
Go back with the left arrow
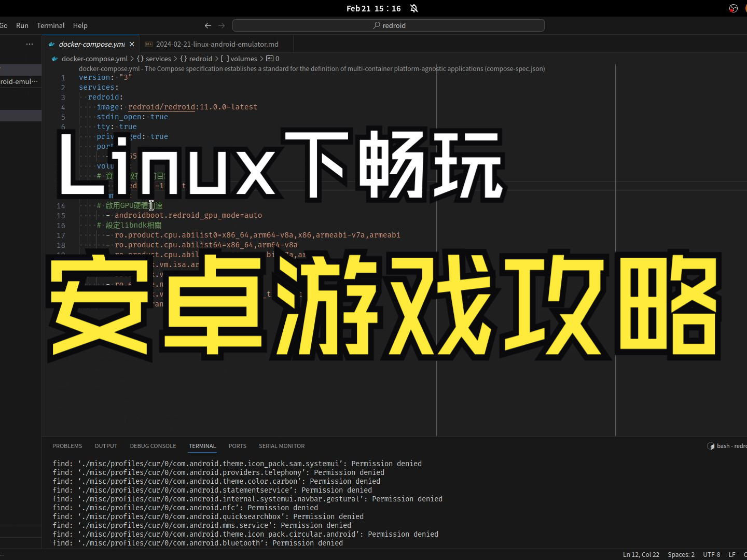pyautogui.click(x=208, y=25)
